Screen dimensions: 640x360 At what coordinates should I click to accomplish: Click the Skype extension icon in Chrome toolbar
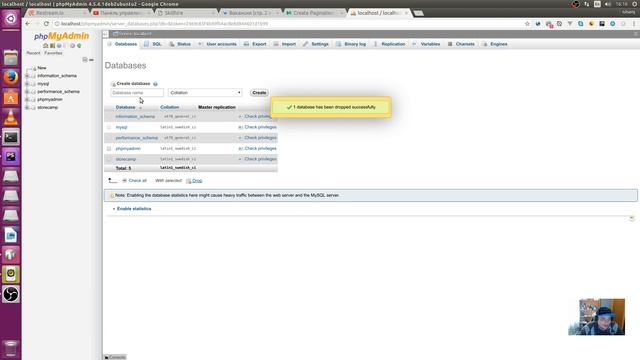click(580, 24)
